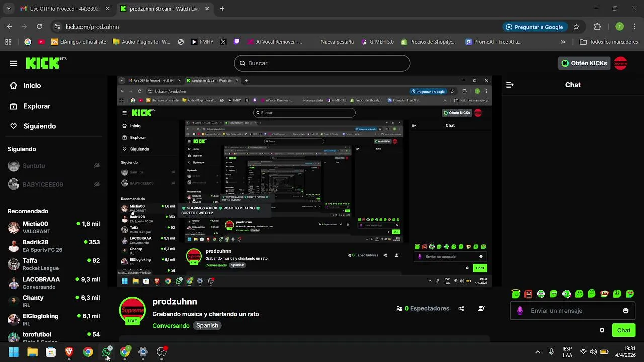The height and width of the screenshot is (362, 644).
Task: Open Precios de Shopify bookmark
Action: pos(429,42)
